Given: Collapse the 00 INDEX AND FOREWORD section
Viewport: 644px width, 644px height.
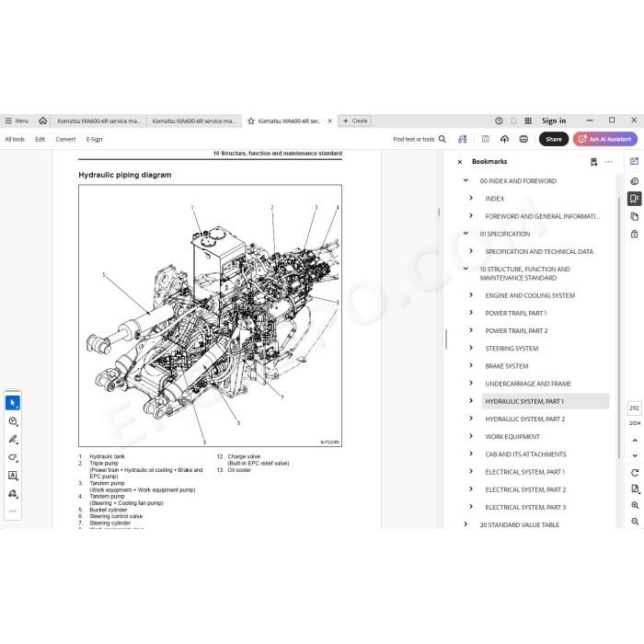Looking at the screenshot, I should tap(466, 180).
